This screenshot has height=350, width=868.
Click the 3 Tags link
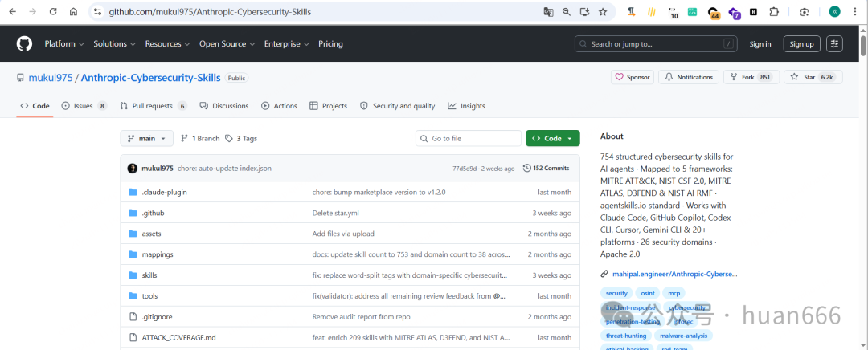click(x=241, y=138)
